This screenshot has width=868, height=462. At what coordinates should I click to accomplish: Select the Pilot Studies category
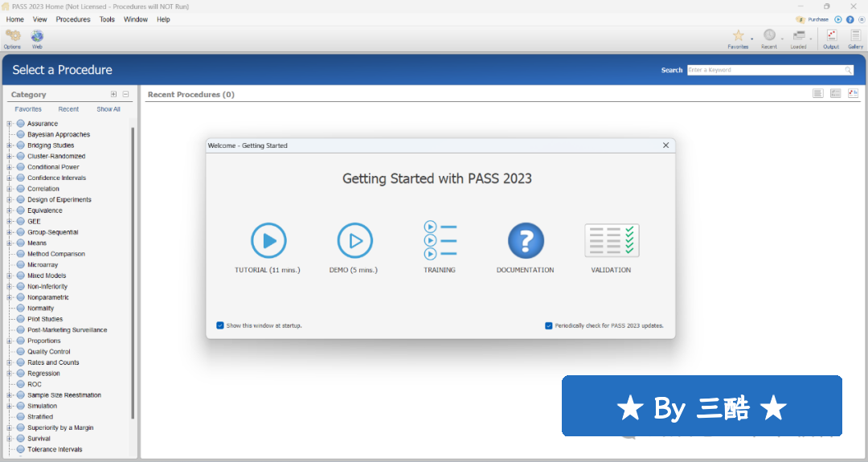pyautogui.click(x=45, y=319)
